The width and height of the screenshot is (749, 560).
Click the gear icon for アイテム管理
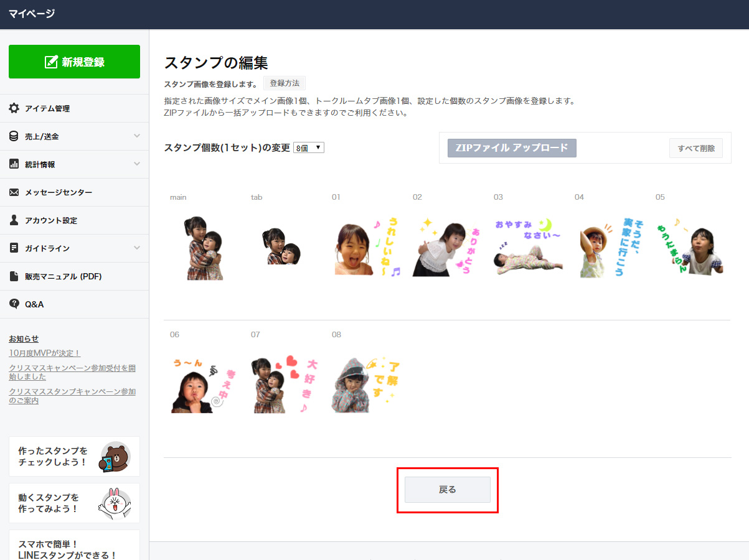pyautogui.click(x=14, y=108)
